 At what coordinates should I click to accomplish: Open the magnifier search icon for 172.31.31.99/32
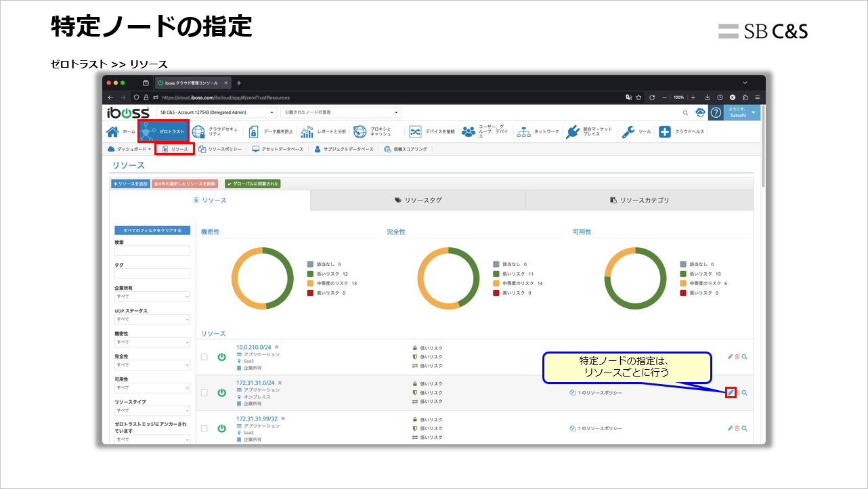743,428
